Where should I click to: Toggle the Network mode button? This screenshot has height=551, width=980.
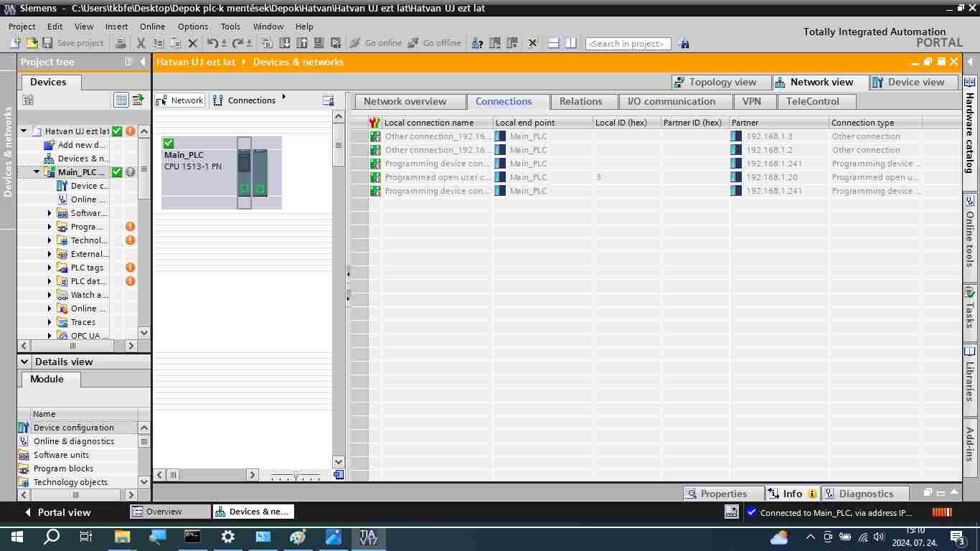coord(181,100)
